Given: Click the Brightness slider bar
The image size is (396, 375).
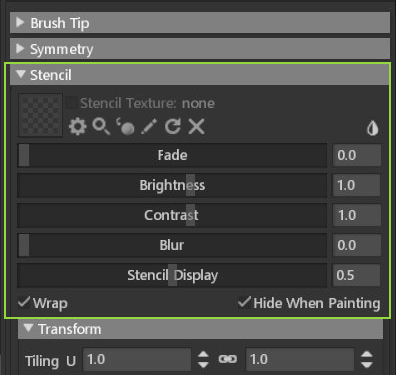Looking at the screenshot, I should click(x=172, y=185).
